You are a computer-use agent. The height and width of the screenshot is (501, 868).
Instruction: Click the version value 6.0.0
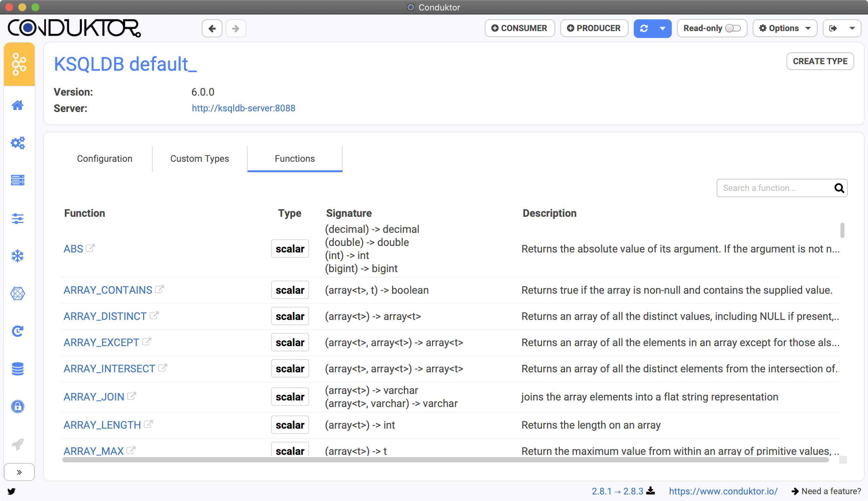pos(203,92)
